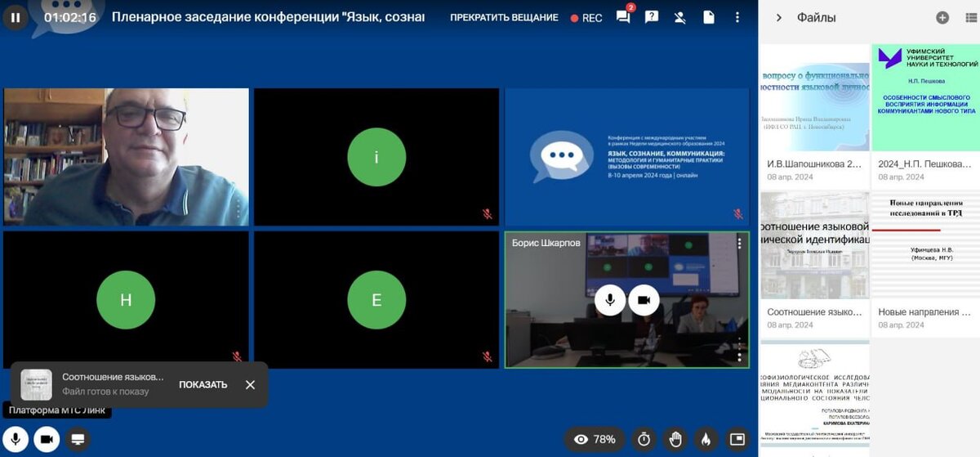The image size is (980, 457).
Task: Open the three-dot more menu in the top bar
Action: (737, 17)
